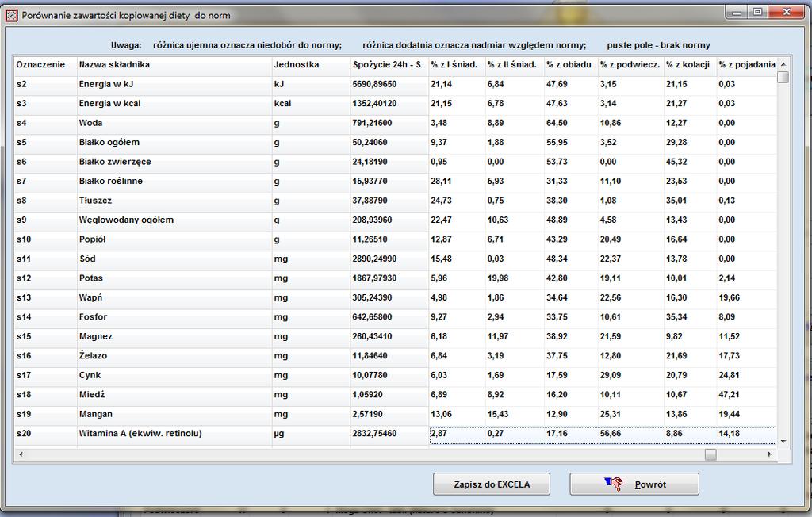The height and width of the screenshot is (517, 812).
Task: Select the Popiół cell
Action: pyautogui.click(x=174, y=239)
